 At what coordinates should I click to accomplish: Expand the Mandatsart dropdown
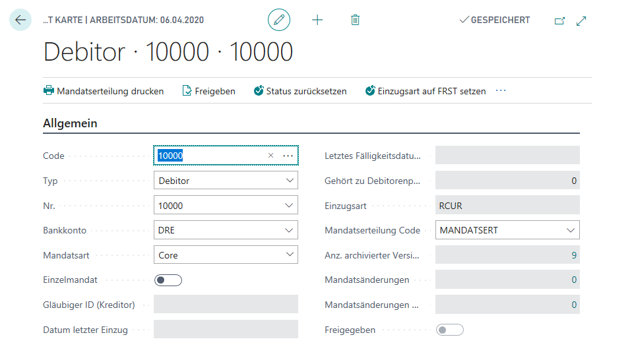[290, 255]
